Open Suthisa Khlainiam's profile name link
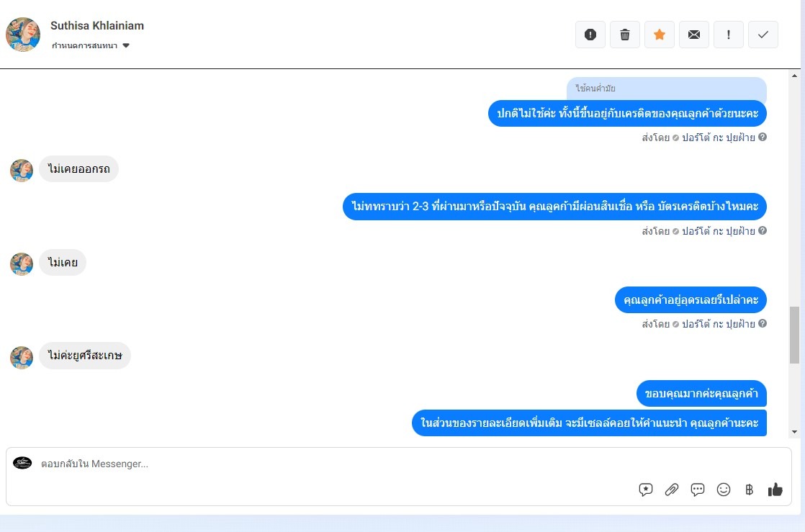Image resolution: width=805 pixels, height=532 pixels. (97, 26)
